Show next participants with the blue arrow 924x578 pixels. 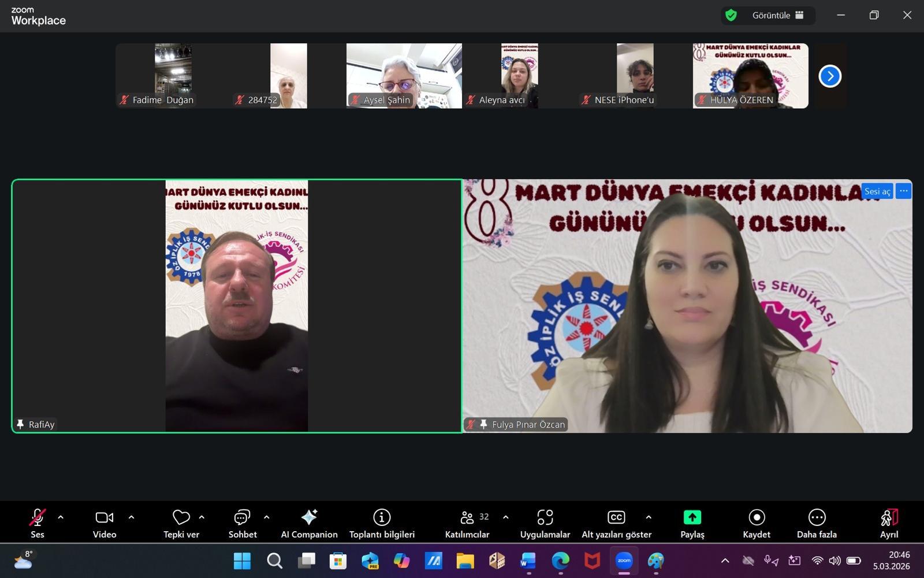(x=830, y=76)
